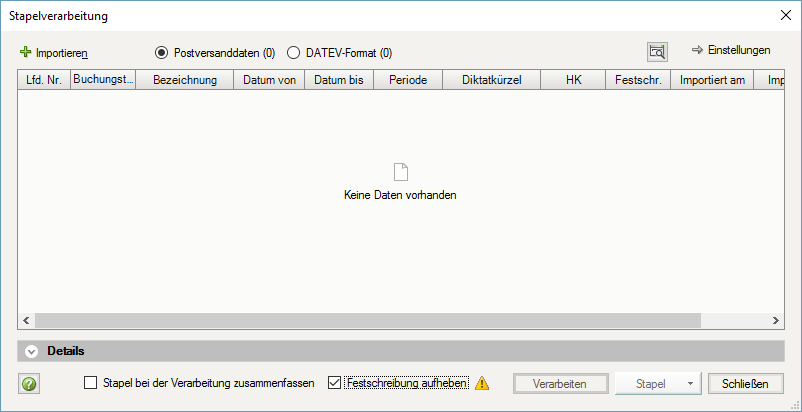Open the preview magnifier icon button

657,52
